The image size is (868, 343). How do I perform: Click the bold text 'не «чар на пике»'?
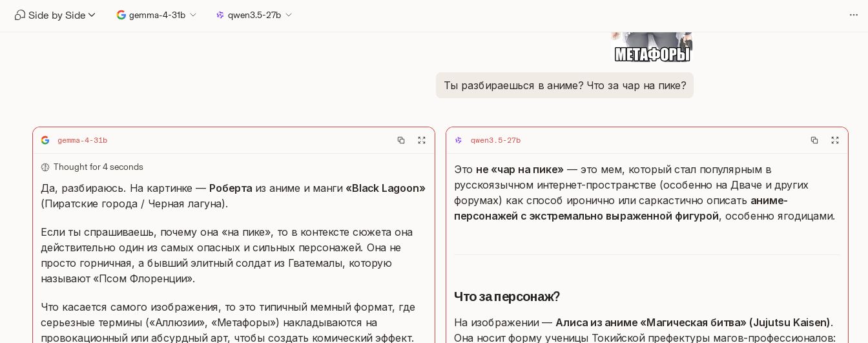click(x=520, y=169)
